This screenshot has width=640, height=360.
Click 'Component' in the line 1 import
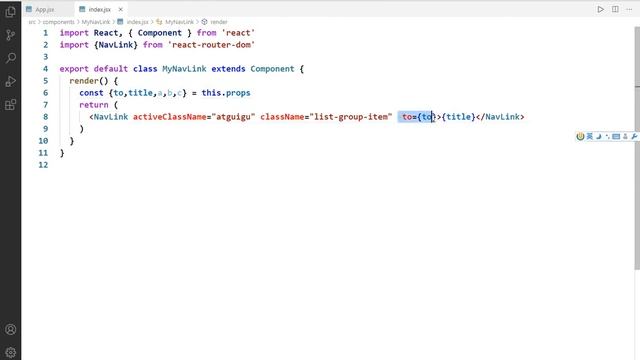click(x=159, y=33)
